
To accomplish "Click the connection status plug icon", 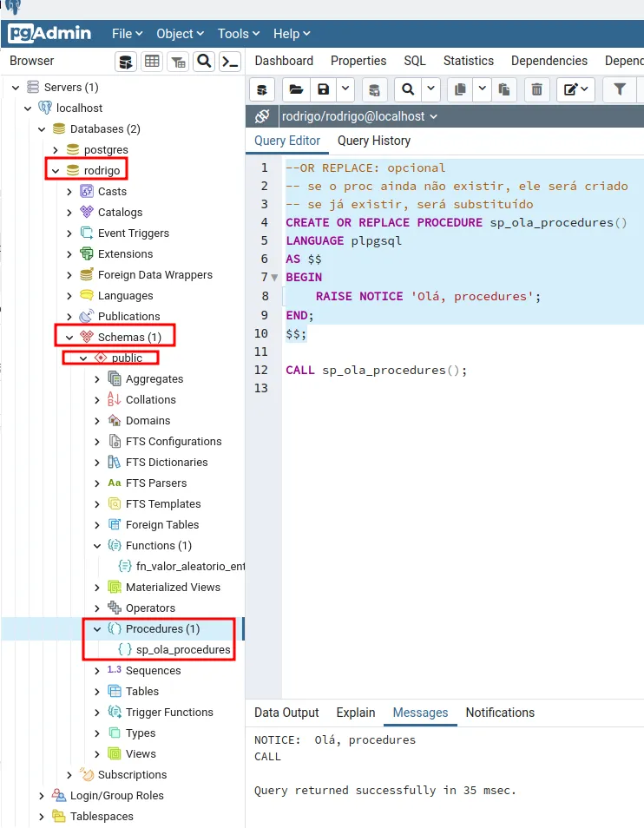I will 262,116.
